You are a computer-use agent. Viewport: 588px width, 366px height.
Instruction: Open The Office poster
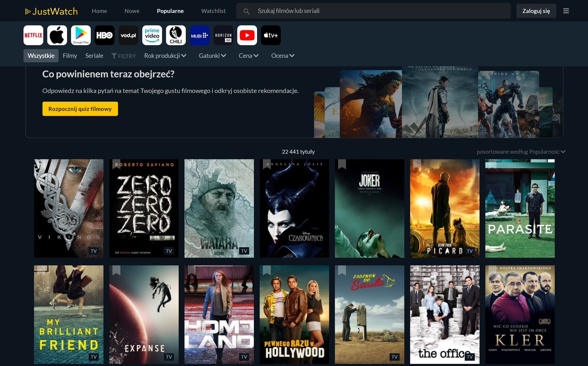[445, 315]
